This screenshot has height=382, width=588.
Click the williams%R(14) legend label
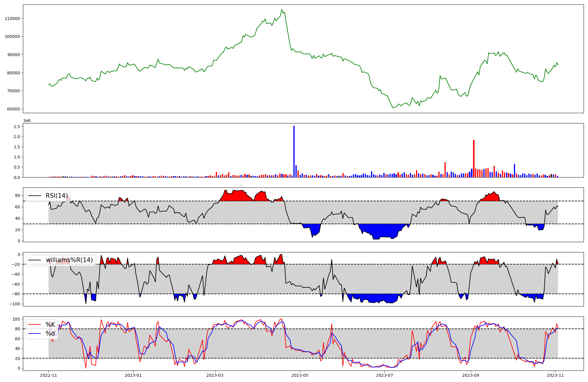click(x=69, y=260)
